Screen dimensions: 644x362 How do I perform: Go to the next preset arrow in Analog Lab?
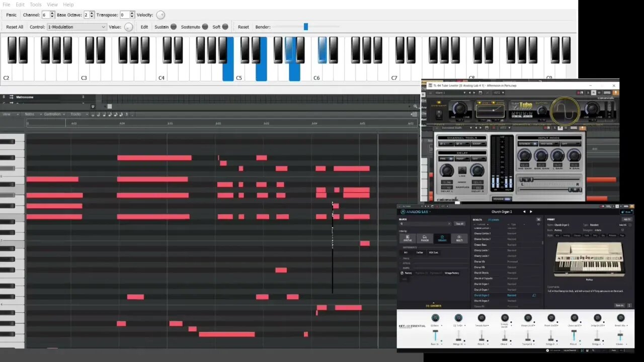pyautogui.click(x=531, y=212)
